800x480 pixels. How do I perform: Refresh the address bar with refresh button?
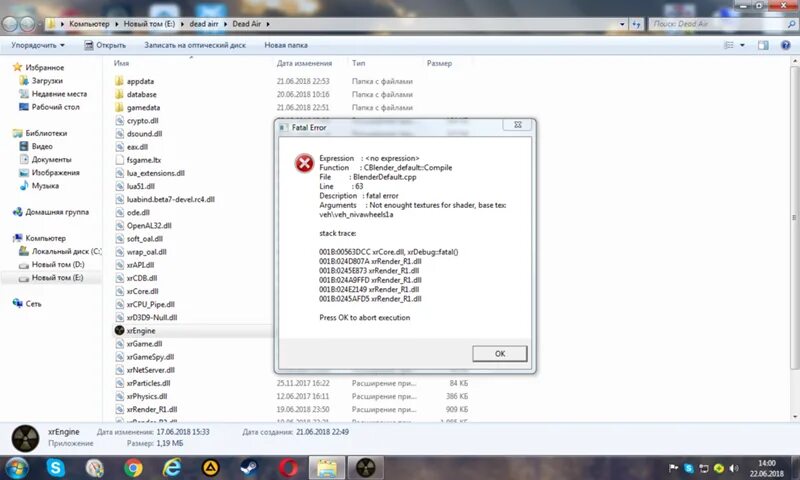pyautogui.click(x=636, y=24)
